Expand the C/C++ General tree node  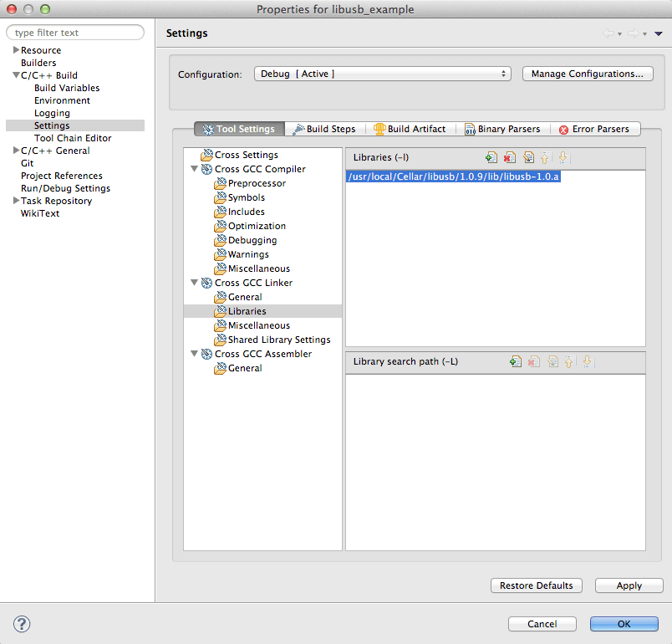pyautogui.click(x=16, y=150)
